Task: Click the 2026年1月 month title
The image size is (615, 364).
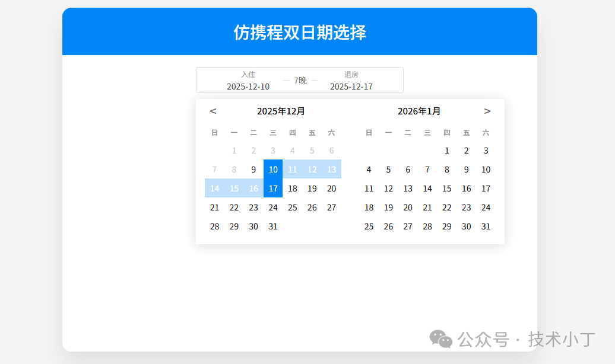Action: (419, 111)
